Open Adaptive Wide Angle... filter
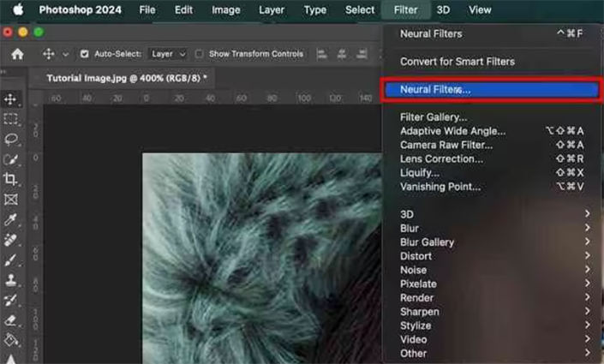Image resolution: width=604 pixels, height=364 pixels. (x=492, y=131)
